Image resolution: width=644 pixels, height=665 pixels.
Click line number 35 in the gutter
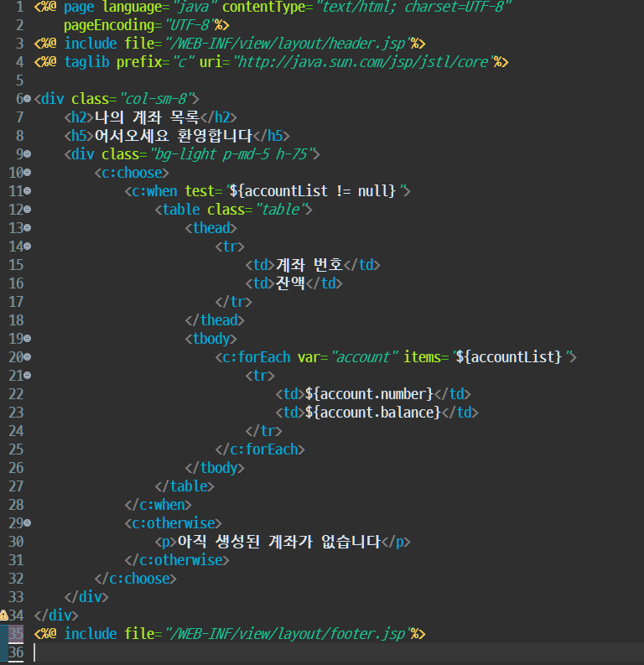16,634
